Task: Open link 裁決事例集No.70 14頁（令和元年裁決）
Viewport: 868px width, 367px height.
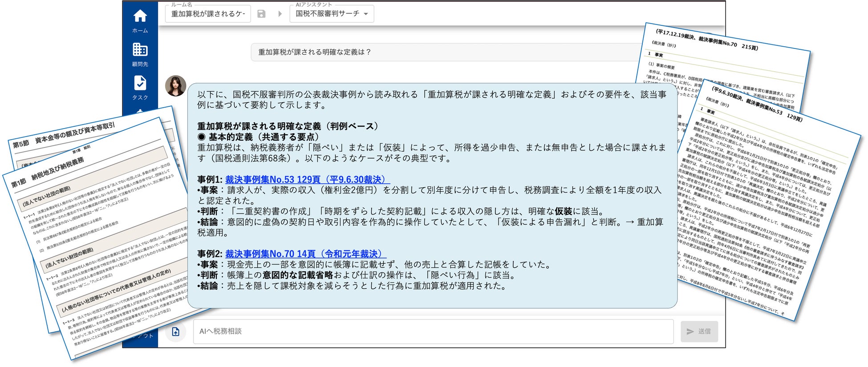Action: pyautogui.click(x=306, y=254)
